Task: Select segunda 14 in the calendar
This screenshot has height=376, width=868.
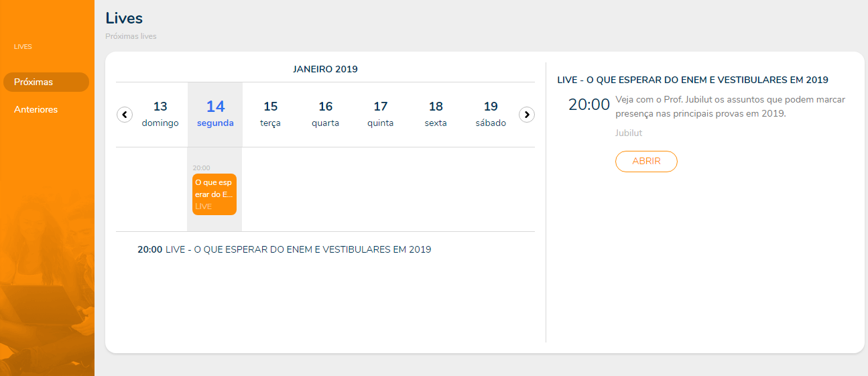Action: click(x=215, y=114)
